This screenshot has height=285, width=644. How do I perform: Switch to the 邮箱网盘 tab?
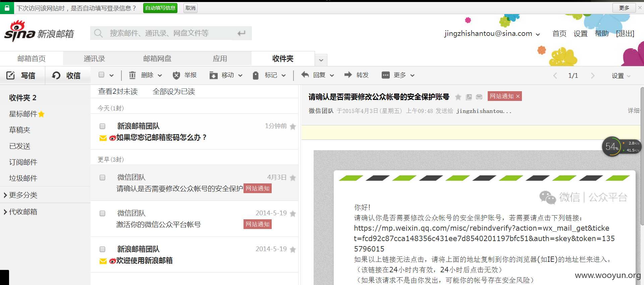[157, 58]
